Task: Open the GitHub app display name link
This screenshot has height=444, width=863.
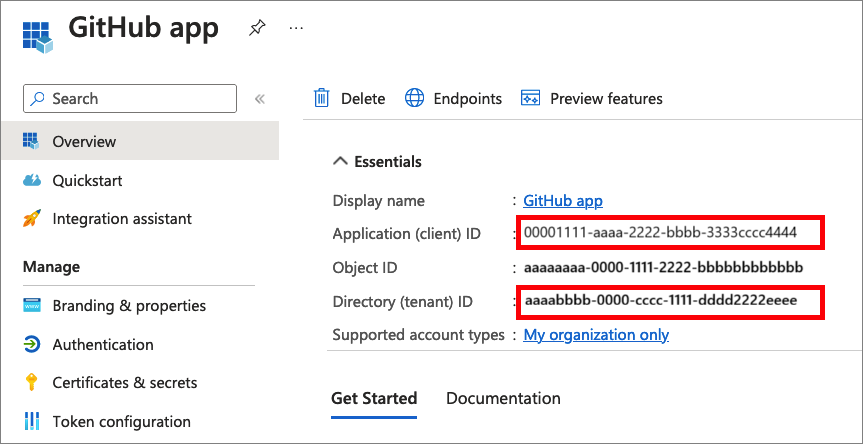Action: [563, 201]
